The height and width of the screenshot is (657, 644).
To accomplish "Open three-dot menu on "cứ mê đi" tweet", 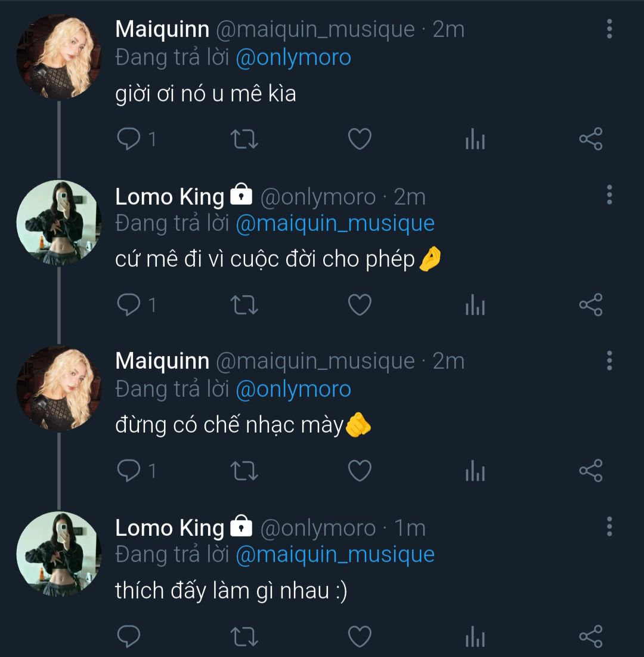I will click(609, 195).
